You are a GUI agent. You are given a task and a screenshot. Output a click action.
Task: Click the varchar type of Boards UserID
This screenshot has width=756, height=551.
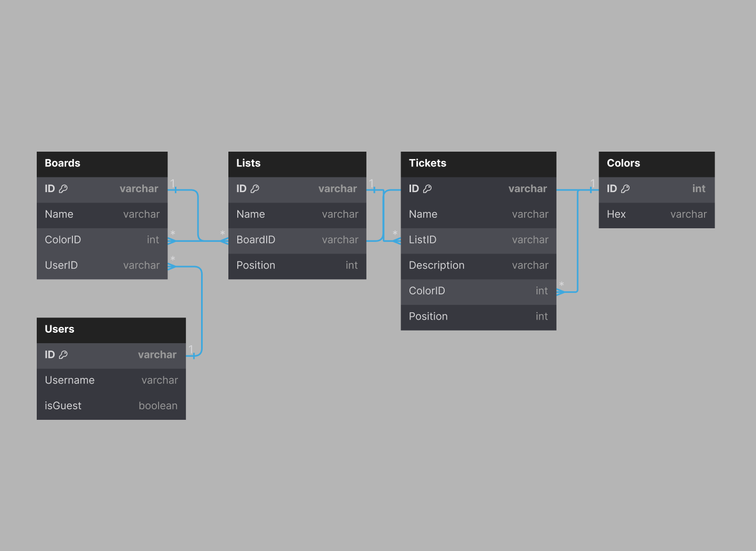coord(141,266)
